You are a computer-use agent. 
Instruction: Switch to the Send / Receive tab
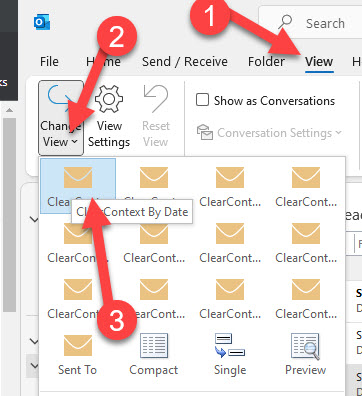(185, 62)
